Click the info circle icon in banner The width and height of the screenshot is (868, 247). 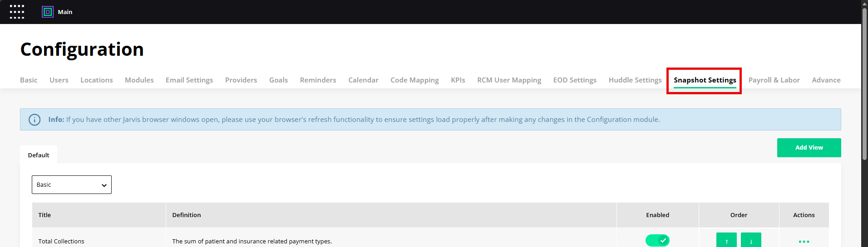tap(35, 120)
